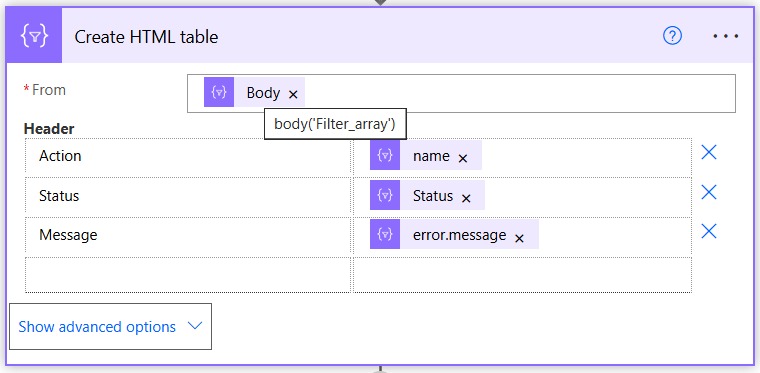Click the Create HTML table action icon
The width and height of the screenshot is (760, 373).
click(x=34, y=36)
